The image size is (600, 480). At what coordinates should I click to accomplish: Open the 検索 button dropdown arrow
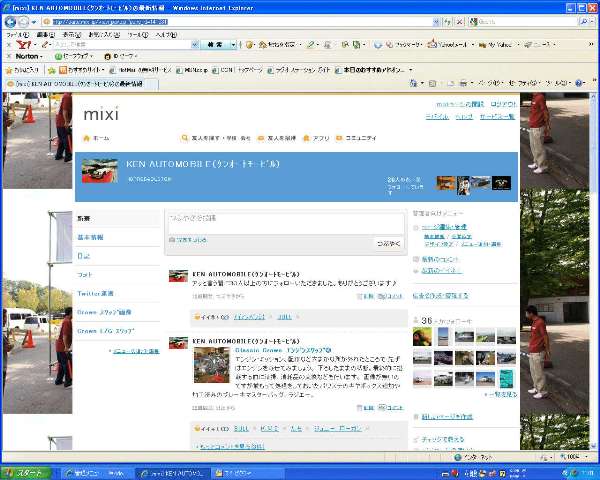point(233,45)
